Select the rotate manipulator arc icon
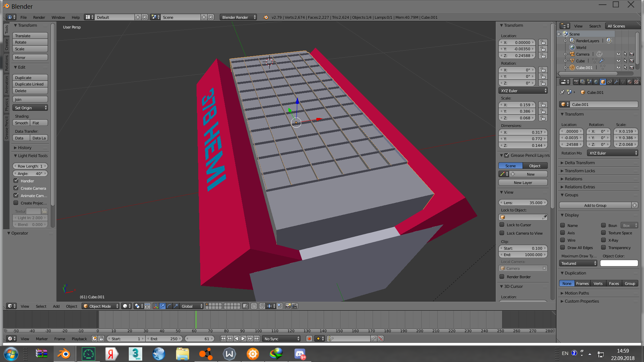The width and height of the screenshot is (644, 362). [169, 306]
